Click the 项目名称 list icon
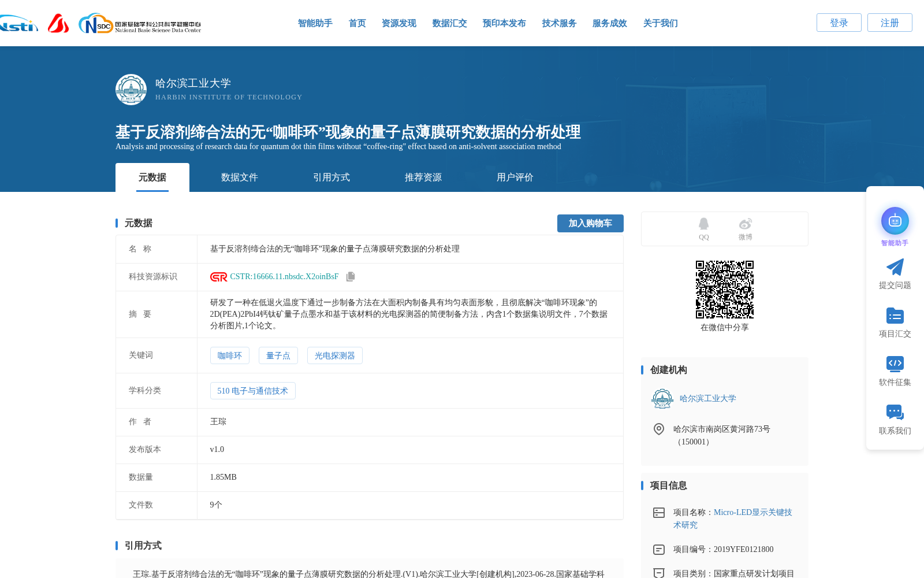The width and height of the screenshot is (924, 578). point(659,513)
